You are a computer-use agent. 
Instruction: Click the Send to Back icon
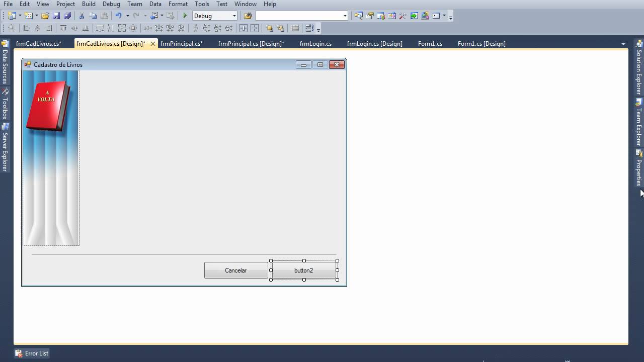pyautogui.click(x=280, y=28)
